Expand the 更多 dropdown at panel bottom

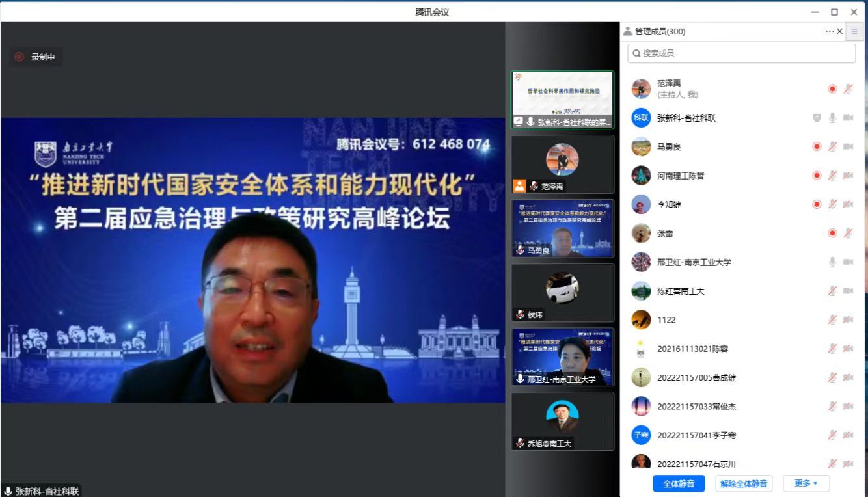[806, 483]
